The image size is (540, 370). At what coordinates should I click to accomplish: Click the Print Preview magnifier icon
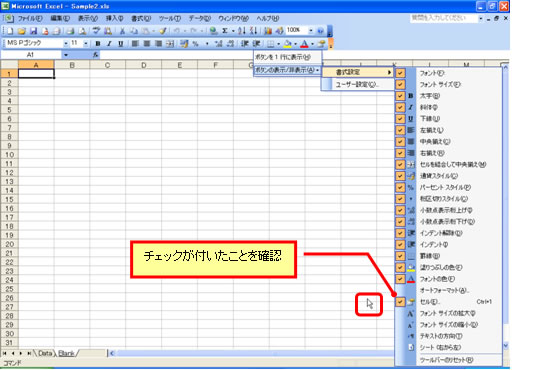pos(83,31)
